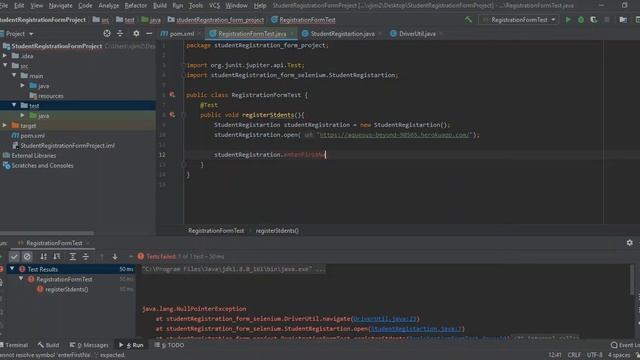Open StudentRegistartion.java link in stack trace
This screenshot has width=640, height=360.
(x=416, y=329)
